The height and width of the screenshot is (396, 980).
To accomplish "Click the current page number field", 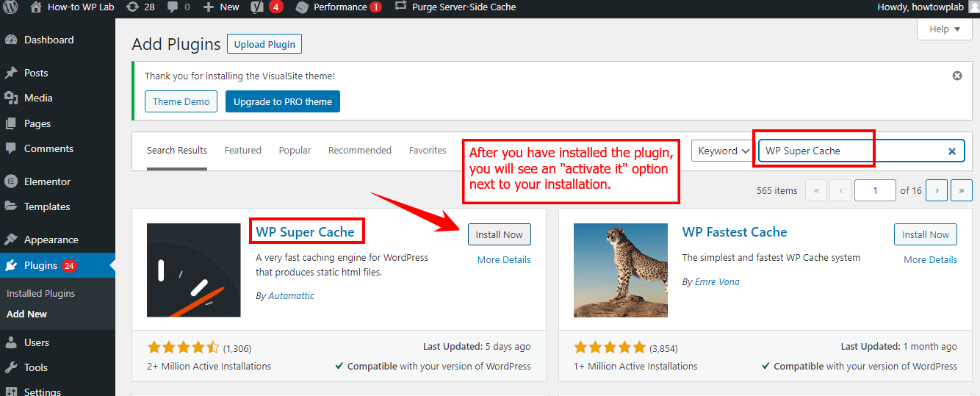I will pyautogui.click(x=874, y=190).
